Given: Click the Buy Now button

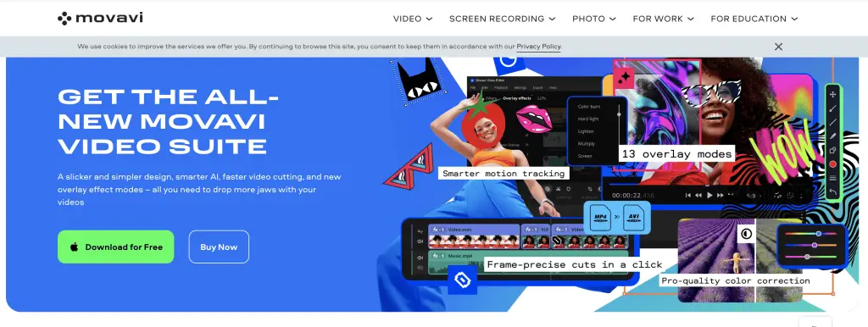Looking at the screenshot, I should click(219, 247).
